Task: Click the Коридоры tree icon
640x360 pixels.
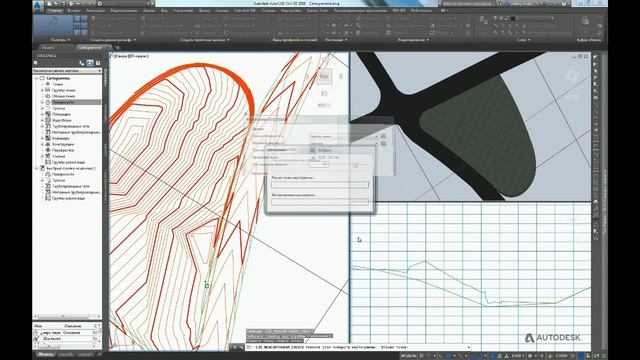Action: [x=48, y=138]
